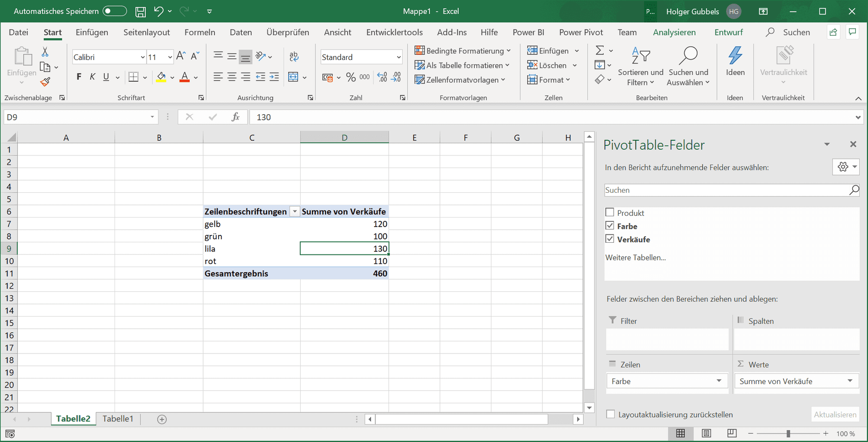
Task: Switch to the Analysieren ribbon tab
Action: point(674,32)
